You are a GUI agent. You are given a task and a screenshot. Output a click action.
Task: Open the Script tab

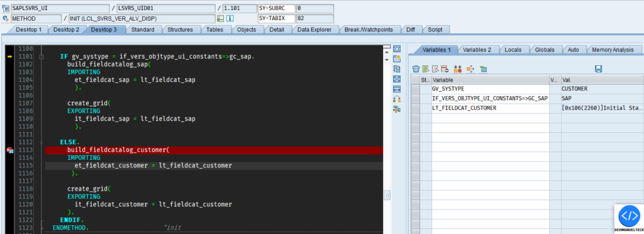point(435,30)
